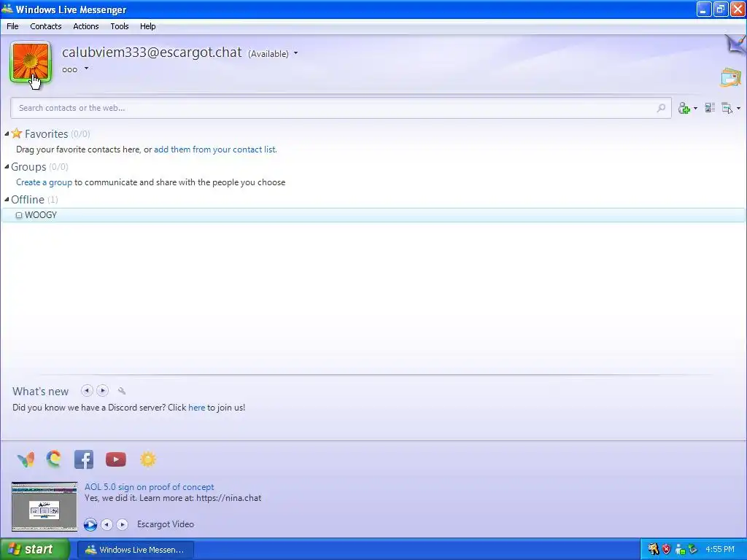The height and width of the screenshot is (560, 747).
Task: Click the Messenger tray icon
Action: [x=680, y=550]
